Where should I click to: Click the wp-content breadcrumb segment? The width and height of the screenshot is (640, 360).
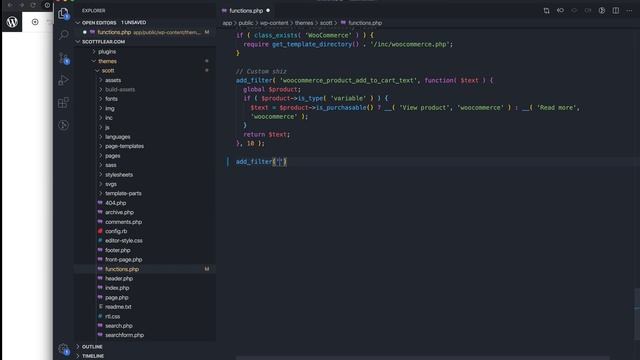click(274, 23)
